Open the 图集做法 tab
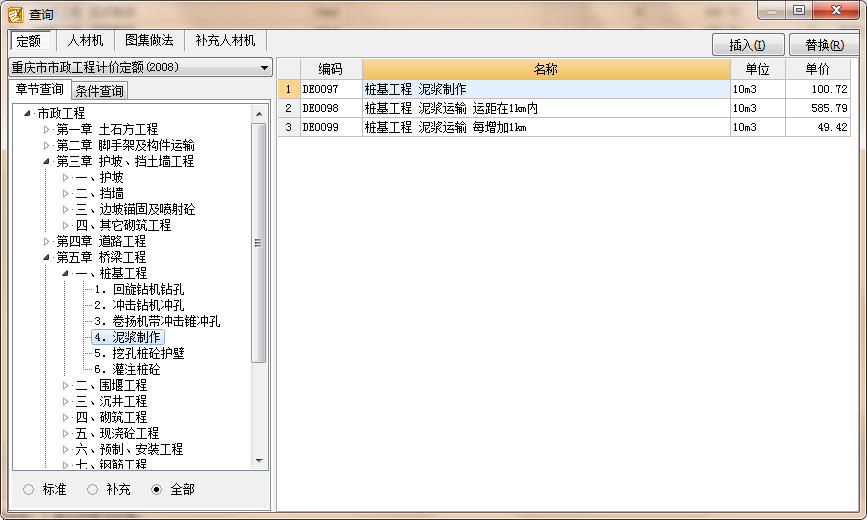 click(149, 40)
